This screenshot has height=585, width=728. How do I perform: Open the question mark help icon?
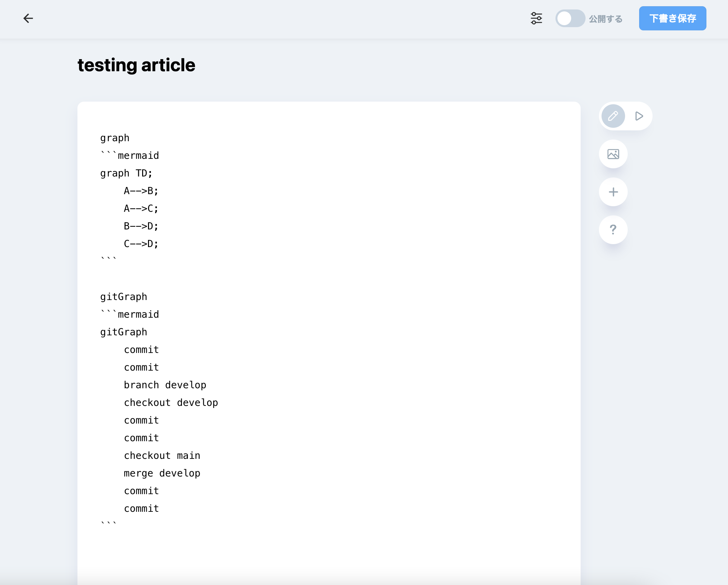click(613, 230)
